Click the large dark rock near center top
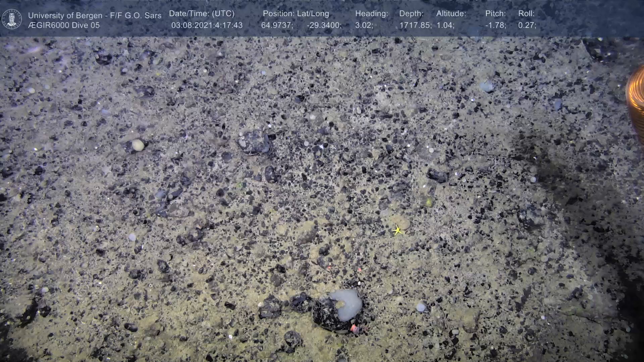Image resolution: width=644 pixels, height=362 pixels. tap(254, 142)
